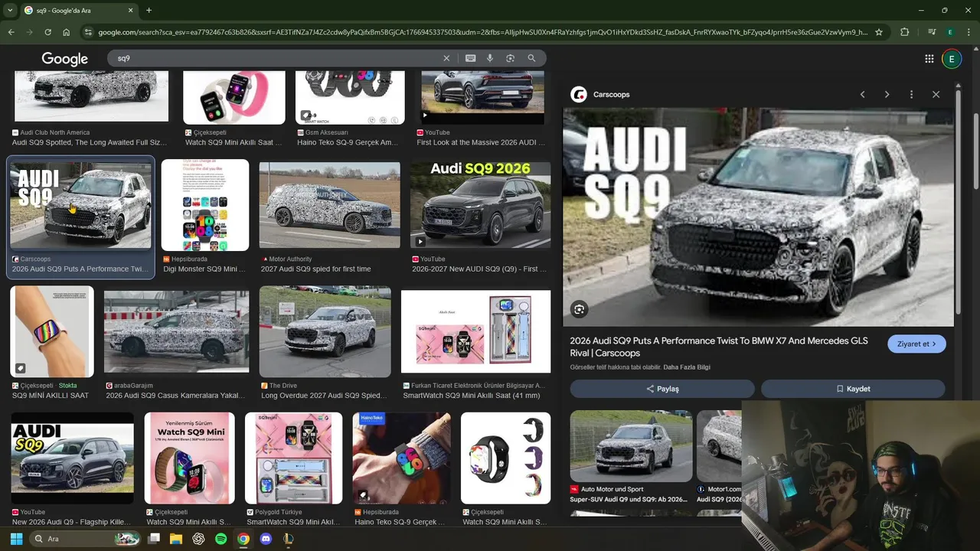Image resolution: width=980 pixels, height=551 pixels.
Task: Open Task View on the taskbar
Action: pyautogui.click(x=153, y=539)
